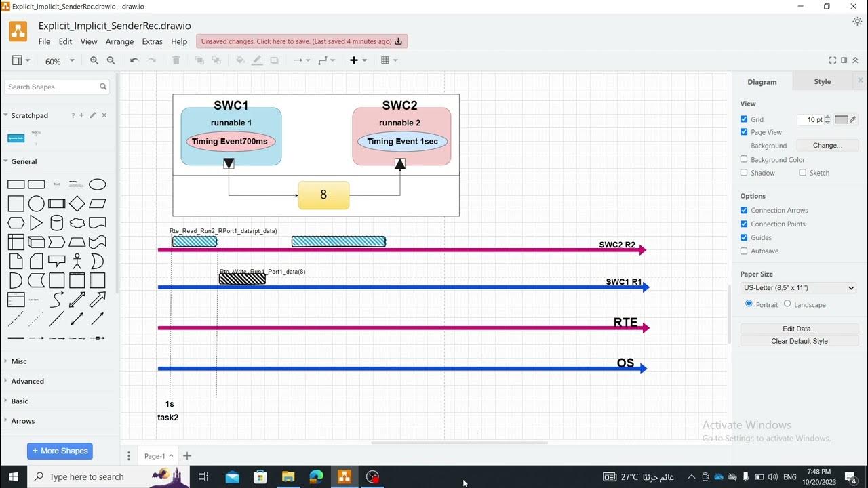
Task: Open the pages menu three-dot icon
Action: tap(129, 456)
